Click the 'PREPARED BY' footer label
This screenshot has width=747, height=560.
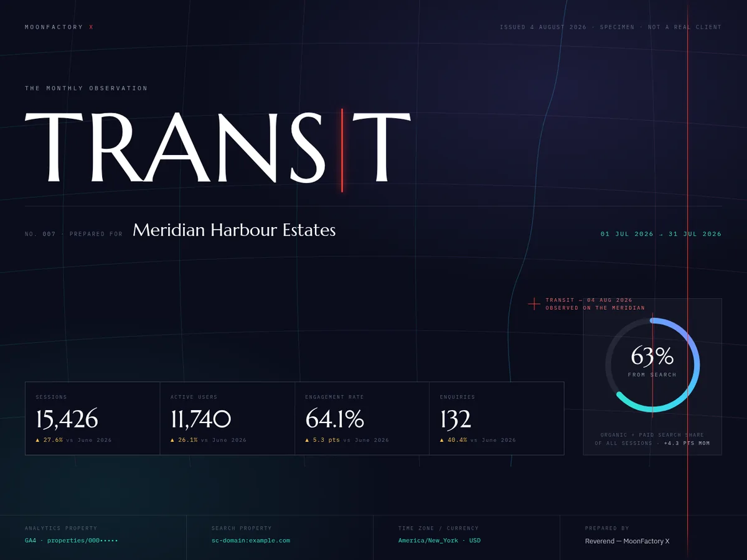point(607,528)
